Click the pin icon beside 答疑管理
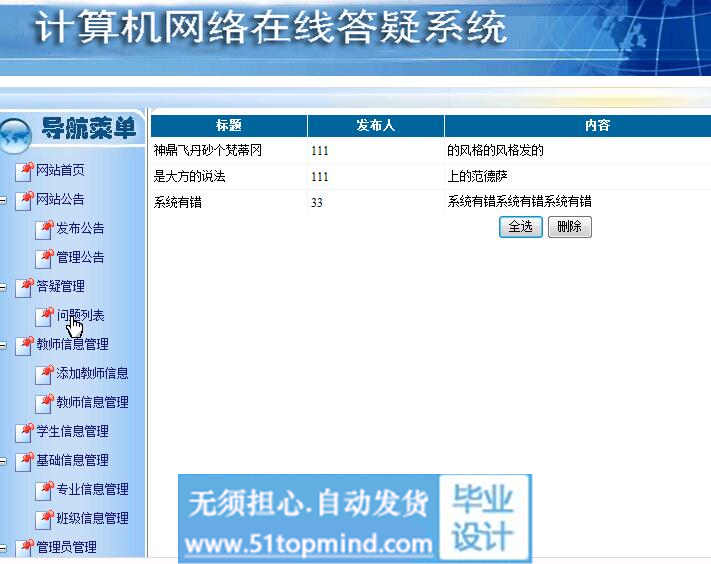 coord(24,287)
